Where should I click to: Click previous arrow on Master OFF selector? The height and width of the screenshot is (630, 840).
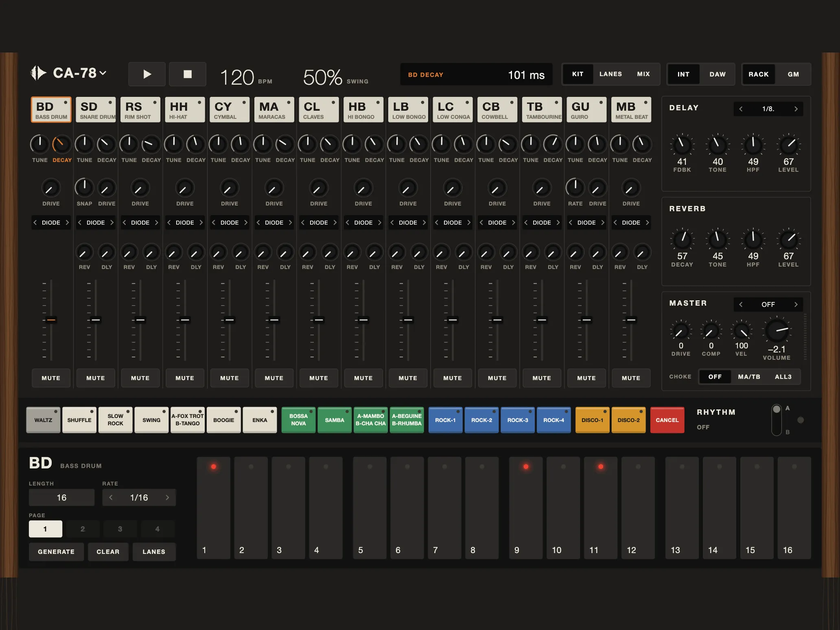(x=741, y=304)
